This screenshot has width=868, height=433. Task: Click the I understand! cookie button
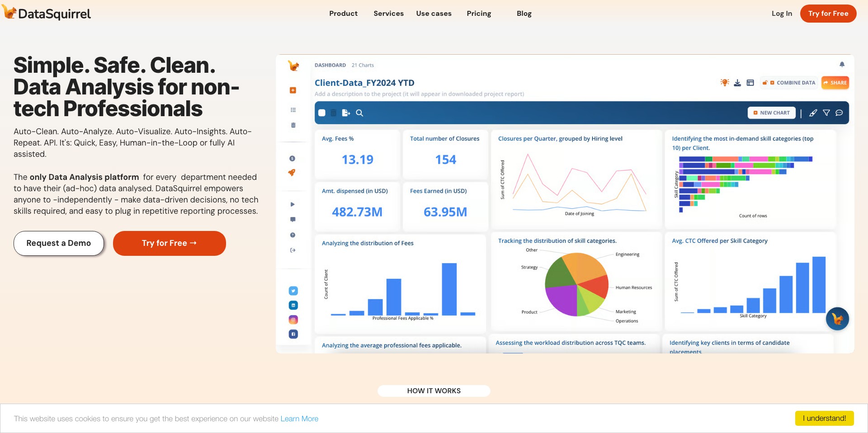(824, 418)
